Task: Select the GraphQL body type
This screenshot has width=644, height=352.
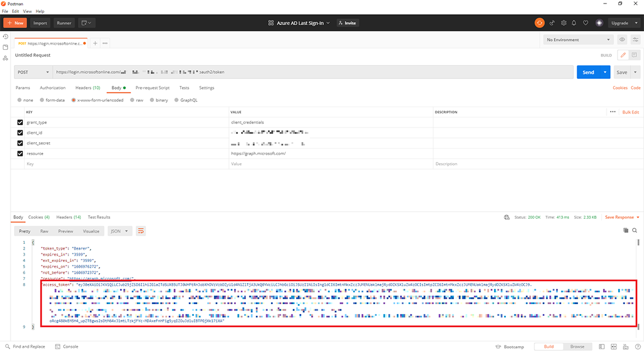Action: [x=176, y=100]
